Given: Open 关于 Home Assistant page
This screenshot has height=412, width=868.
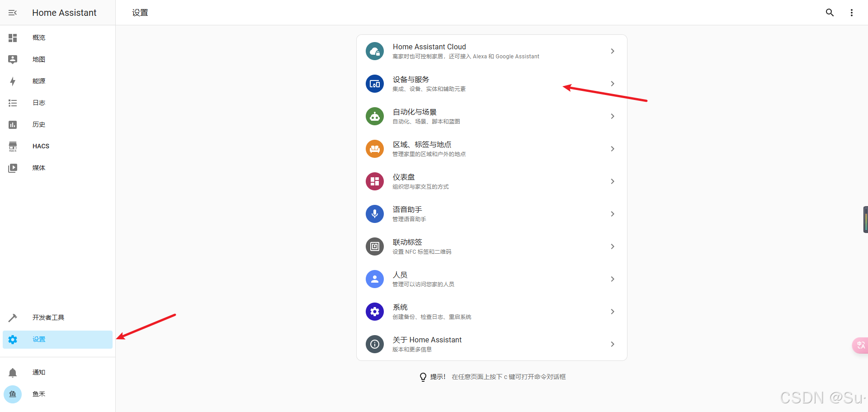Looking at the screenshot, I should (491, 344).
